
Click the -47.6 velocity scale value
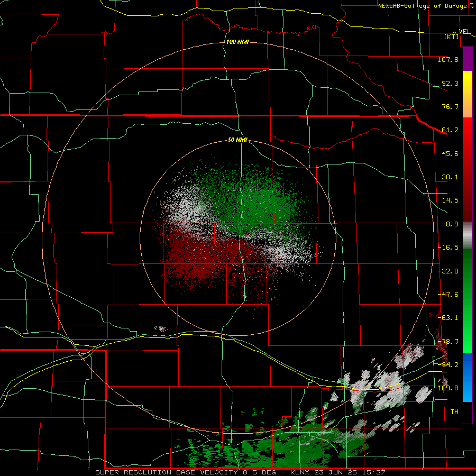pyautogui.click(x=448, y=295)
